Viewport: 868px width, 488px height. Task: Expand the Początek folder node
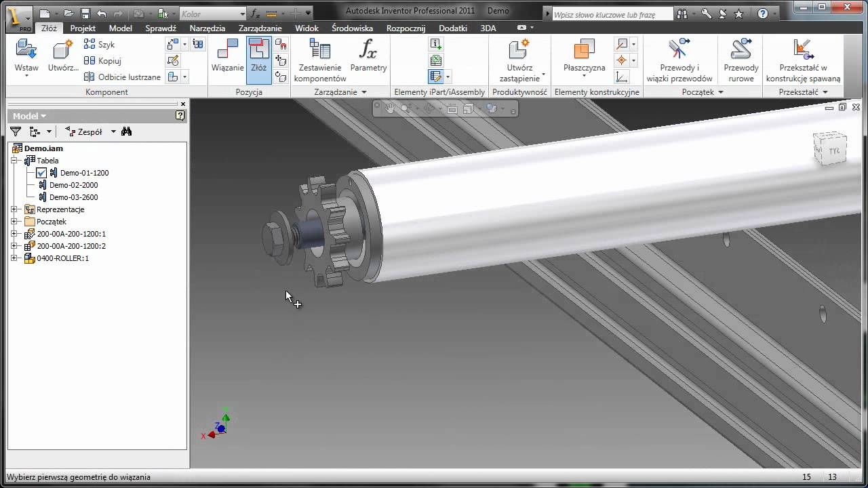point(14,222)
